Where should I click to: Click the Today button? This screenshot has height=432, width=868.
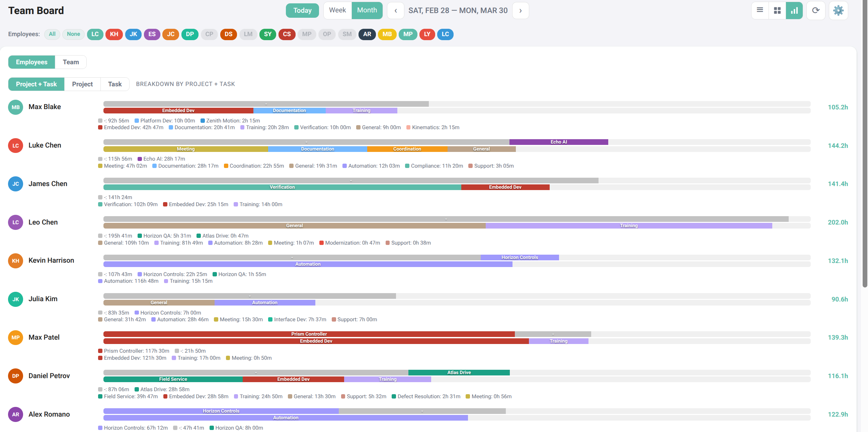coord(302,10)
